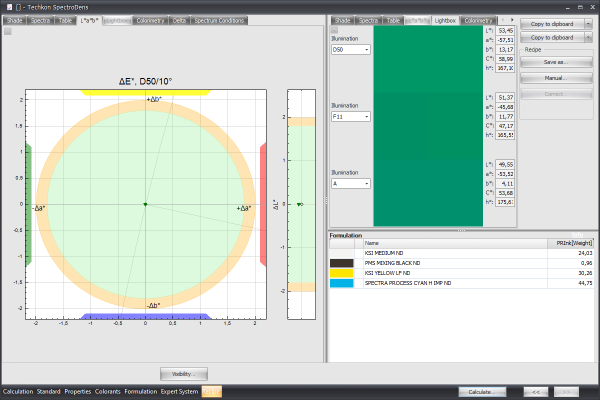The width and height of the screenshot is (600, 400).
Task: Go back with the << button
Action: tap(535, 391)
